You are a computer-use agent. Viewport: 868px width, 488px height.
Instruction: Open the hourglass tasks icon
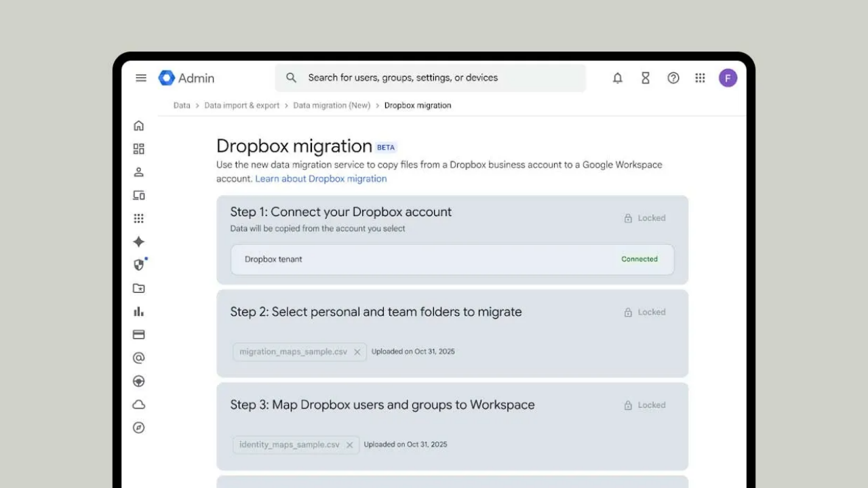(646, 78)
